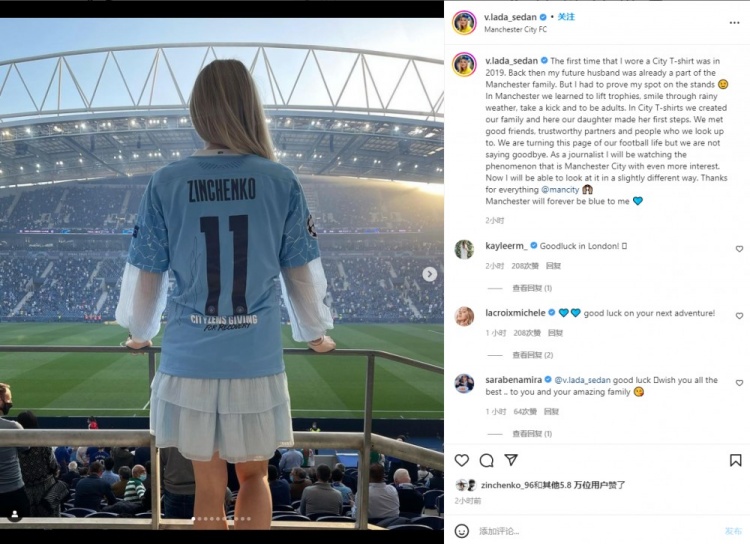
Task: Like the post with the heart icon
Action: (x=462, y=460)
